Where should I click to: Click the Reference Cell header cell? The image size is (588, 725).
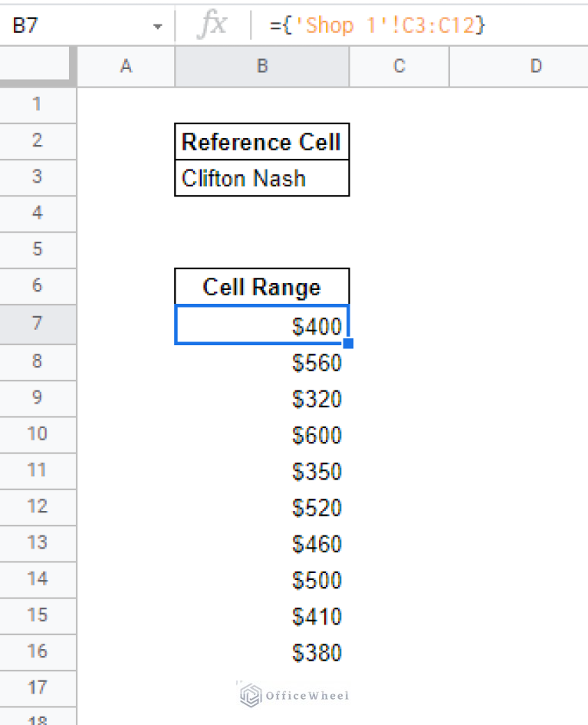[261, 142]
